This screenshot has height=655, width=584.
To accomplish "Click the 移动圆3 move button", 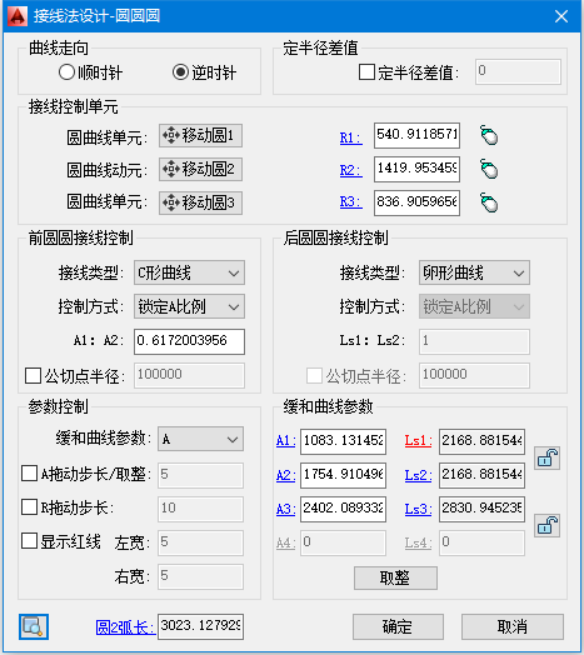I will tap(201, 203).
